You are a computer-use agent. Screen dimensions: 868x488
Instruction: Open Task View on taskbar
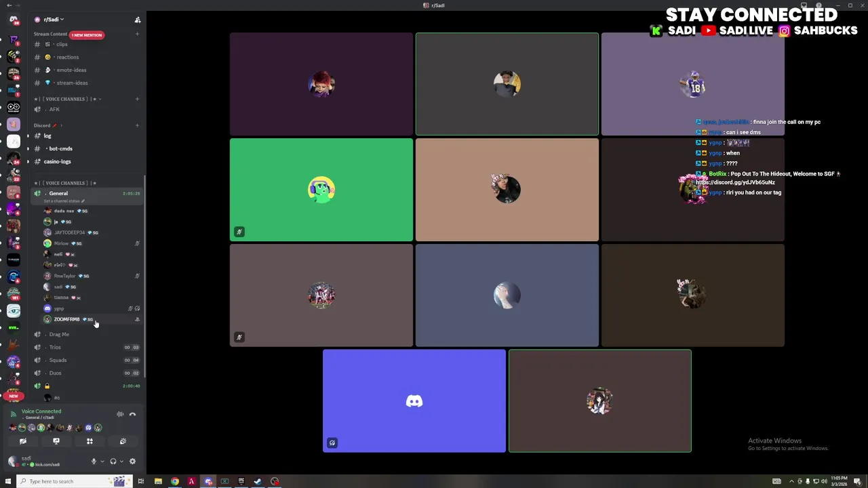coord(141,481)
